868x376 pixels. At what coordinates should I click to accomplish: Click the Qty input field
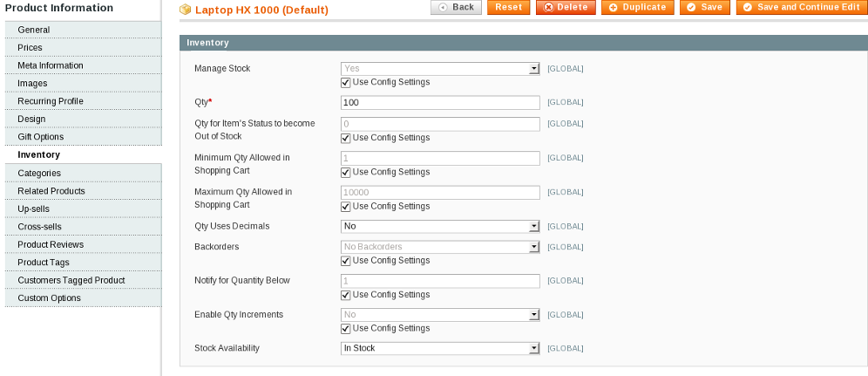pos(440,103)
